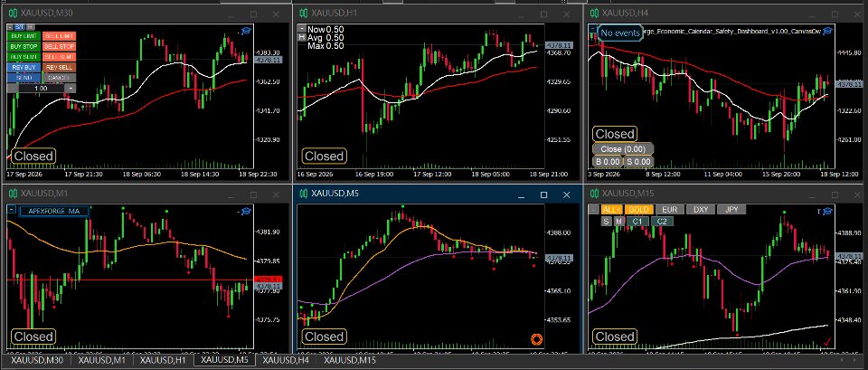868x370 pixels.
Task: Collapse the M30 trade panel with minus
Action: [x=10, y=27]
